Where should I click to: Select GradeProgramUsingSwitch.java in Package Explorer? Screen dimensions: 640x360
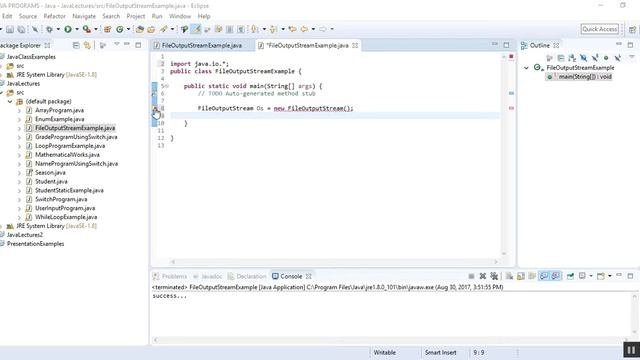pos(76,137)
